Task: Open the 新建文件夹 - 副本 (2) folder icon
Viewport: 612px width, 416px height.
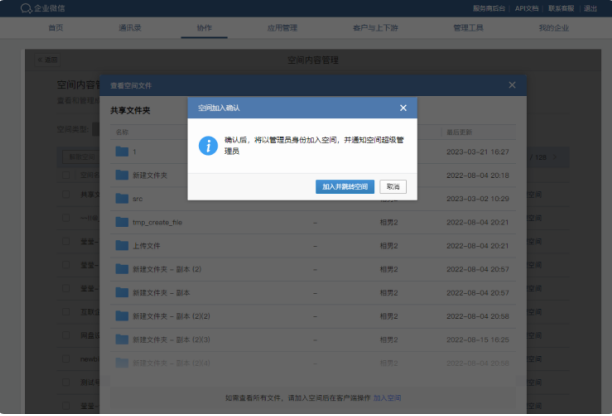Action: coord(121,269)
